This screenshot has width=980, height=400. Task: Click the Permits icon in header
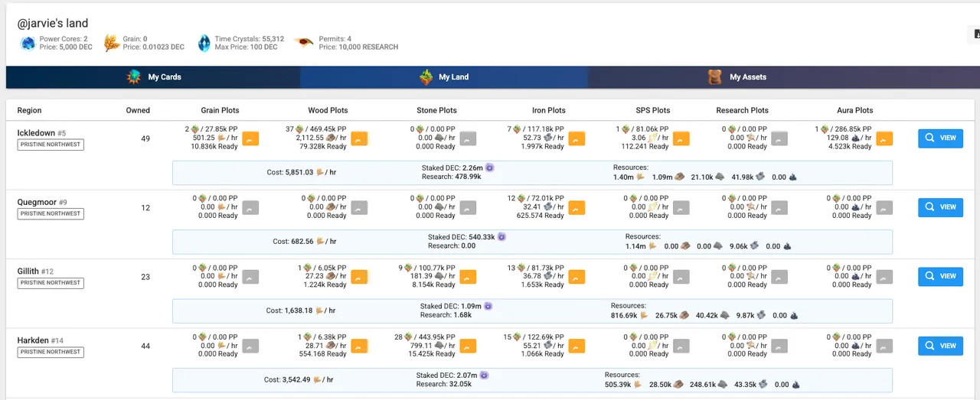(305, 41)
